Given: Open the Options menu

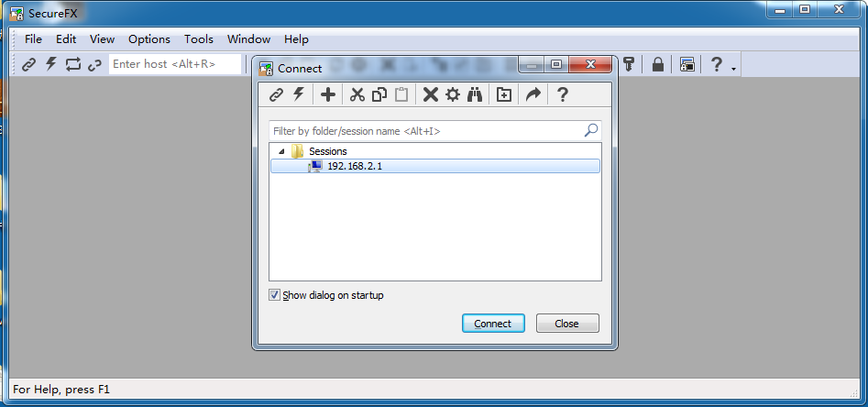Looking at the screenshot, I should click(148, 39).
